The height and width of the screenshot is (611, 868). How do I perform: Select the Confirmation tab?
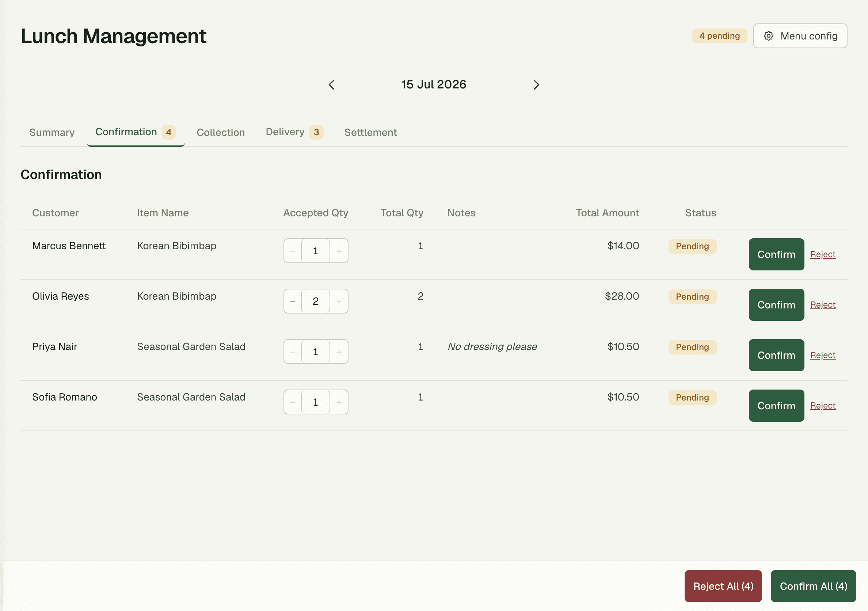coord(136,132)
